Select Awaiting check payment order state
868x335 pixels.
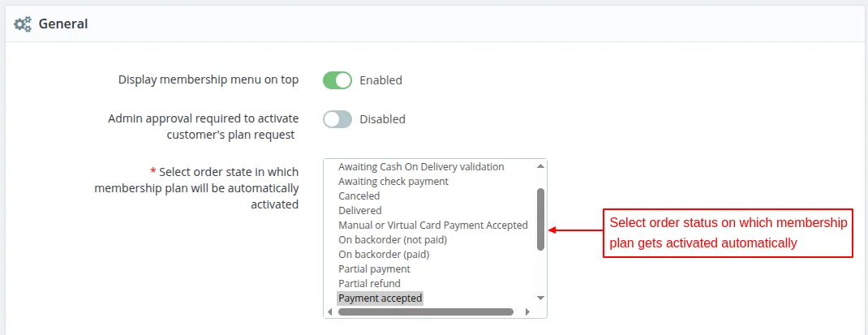pyautogui.click(x=393, y=182)
